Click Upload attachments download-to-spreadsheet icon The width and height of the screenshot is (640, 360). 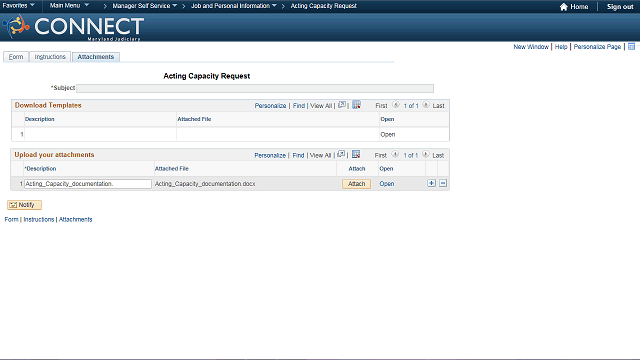coord(356,154)
